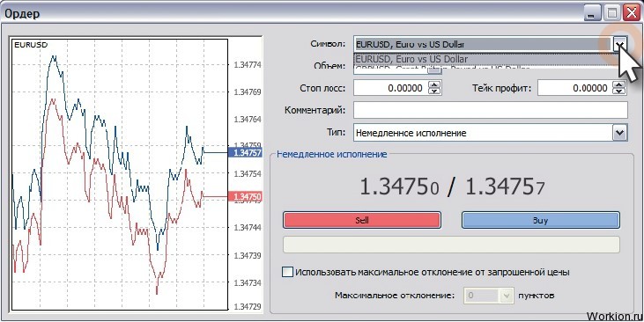Click the red Sell button
Screen dimensions: 644x322
(x=362, y=220)
